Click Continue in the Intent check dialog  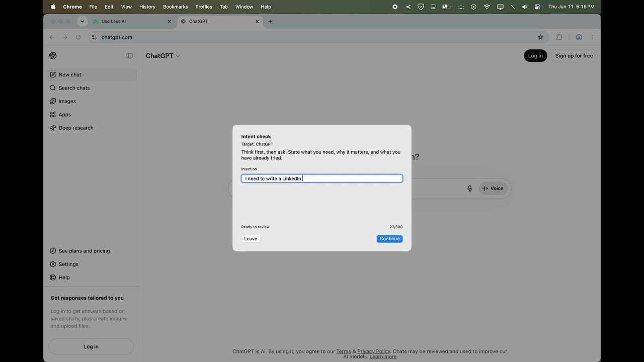click(389, 239)
